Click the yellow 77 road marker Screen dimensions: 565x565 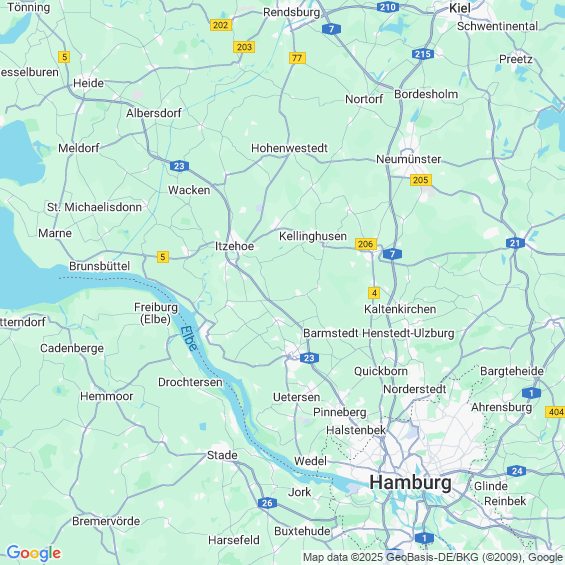297,58
